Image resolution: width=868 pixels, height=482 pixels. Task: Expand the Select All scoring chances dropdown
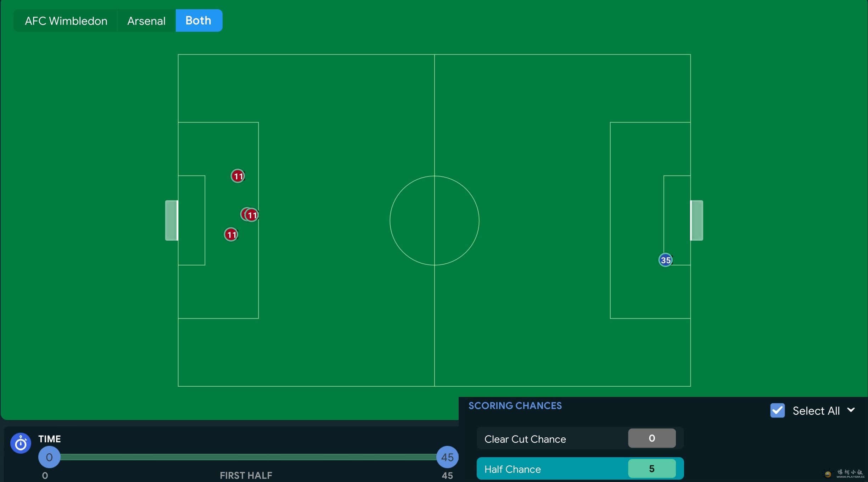854,410
